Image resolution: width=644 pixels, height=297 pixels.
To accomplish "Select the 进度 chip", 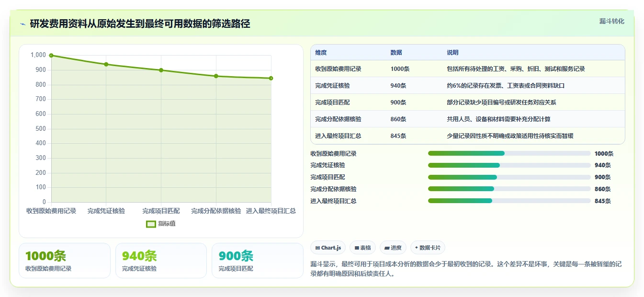I will point(393,248).
